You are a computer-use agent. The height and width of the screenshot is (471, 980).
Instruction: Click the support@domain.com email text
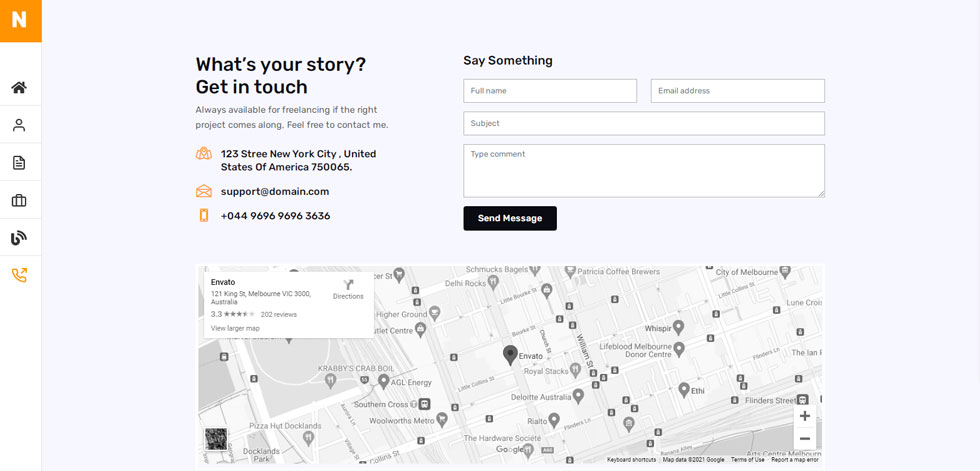275,192
